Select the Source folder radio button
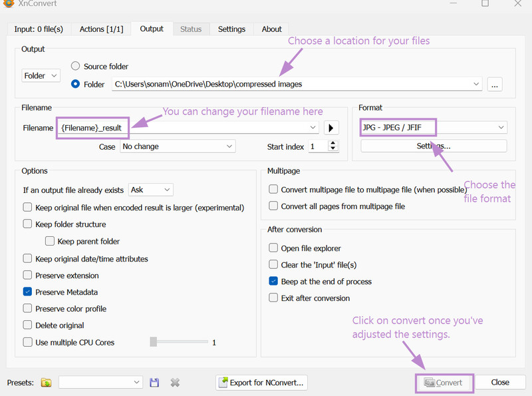This screenshot has height=396, width=532. (75, 66)
